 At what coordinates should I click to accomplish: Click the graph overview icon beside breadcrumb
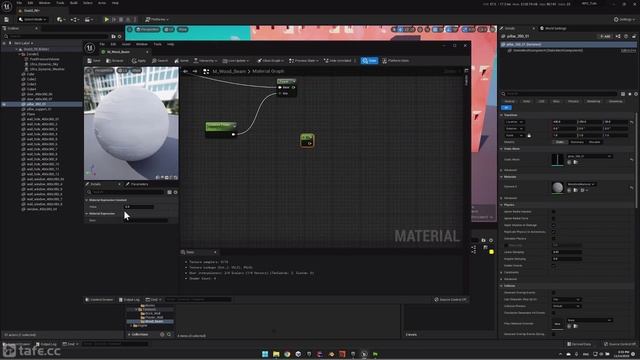click(206, 71)
